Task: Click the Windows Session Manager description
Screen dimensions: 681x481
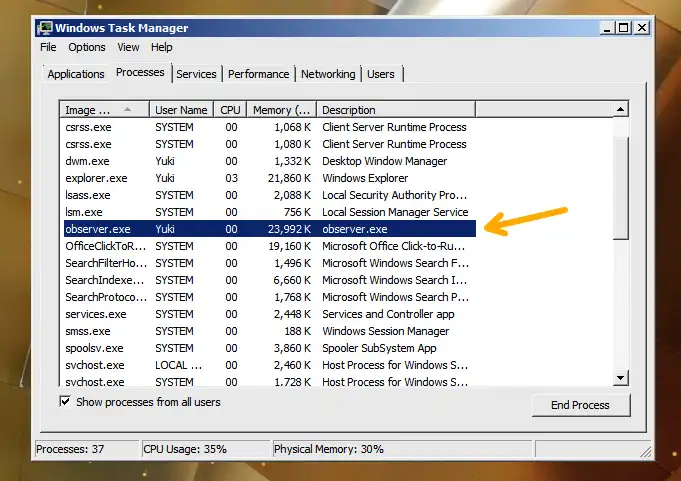Action: [x=385, y=331]
